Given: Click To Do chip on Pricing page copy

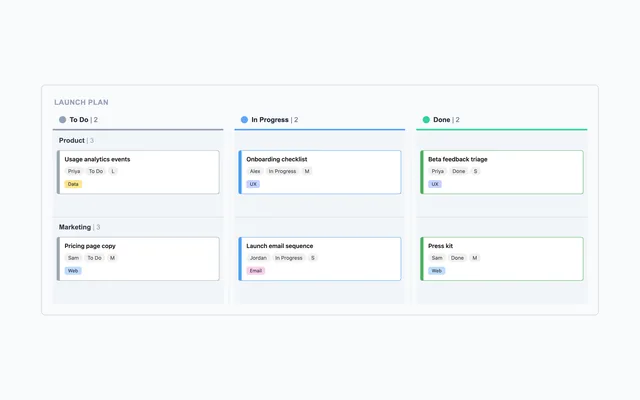Looking at the screenshot, I should tap(95, 258).
